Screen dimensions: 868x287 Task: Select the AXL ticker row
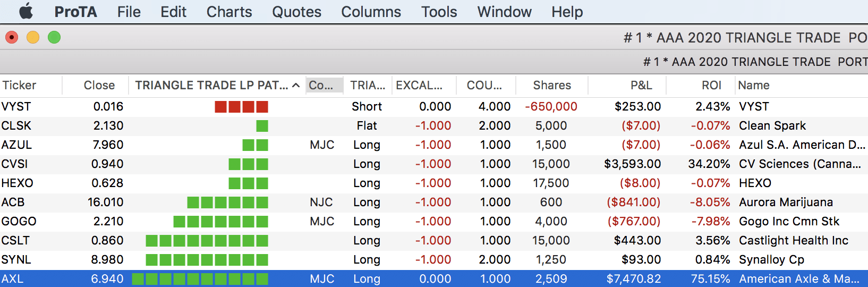[434, 278]
